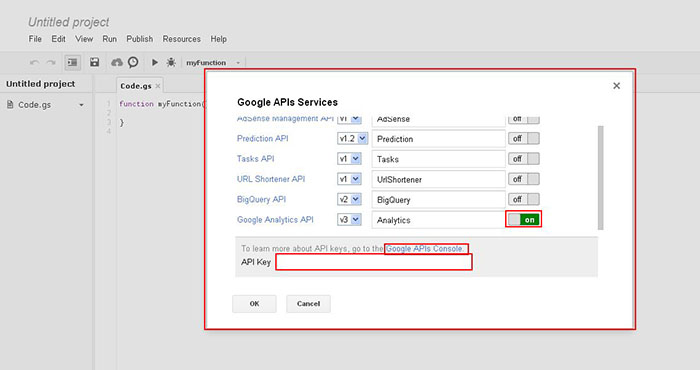The height and width of the screenshot is (370, 700).
Task: Open URL Shortener API version dropdown
Action: click(349, 179)
